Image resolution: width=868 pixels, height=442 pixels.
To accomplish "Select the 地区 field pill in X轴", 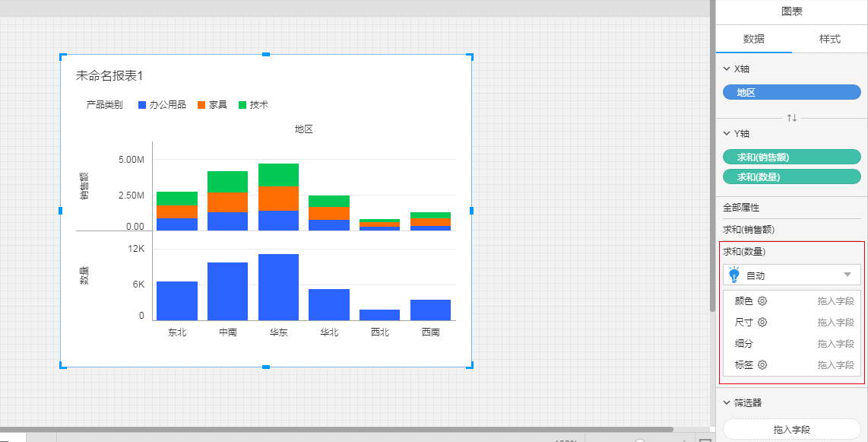I will click(791, 93).
